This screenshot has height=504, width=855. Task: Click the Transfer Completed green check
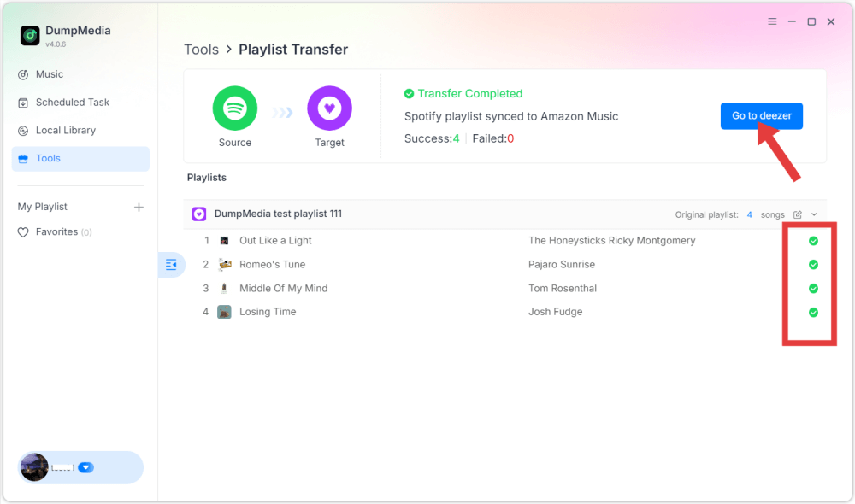(410, 93)
